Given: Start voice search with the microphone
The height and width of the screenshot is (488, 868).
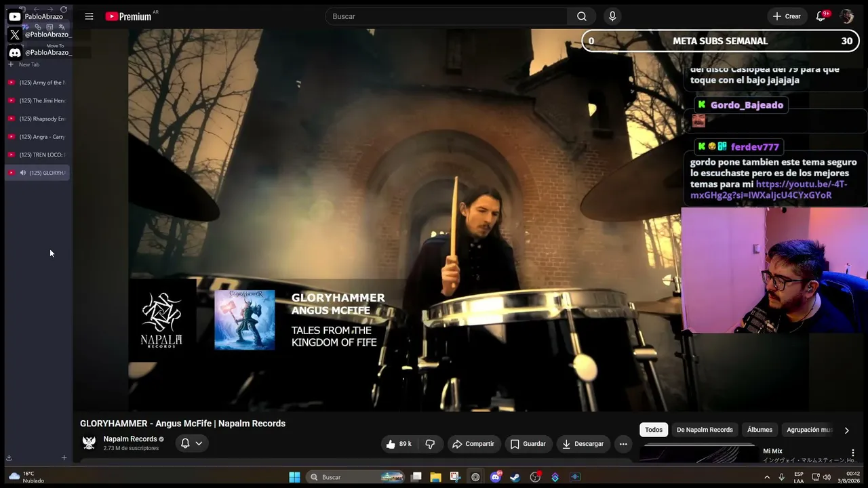Looking at the screenshot, I should 612,16.
